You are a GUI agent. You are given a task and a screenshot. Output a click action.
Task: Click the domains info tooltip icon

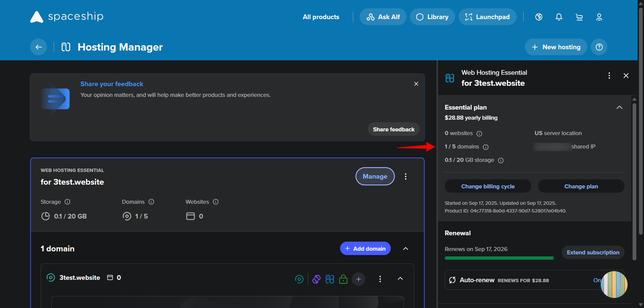click(486, 147)
